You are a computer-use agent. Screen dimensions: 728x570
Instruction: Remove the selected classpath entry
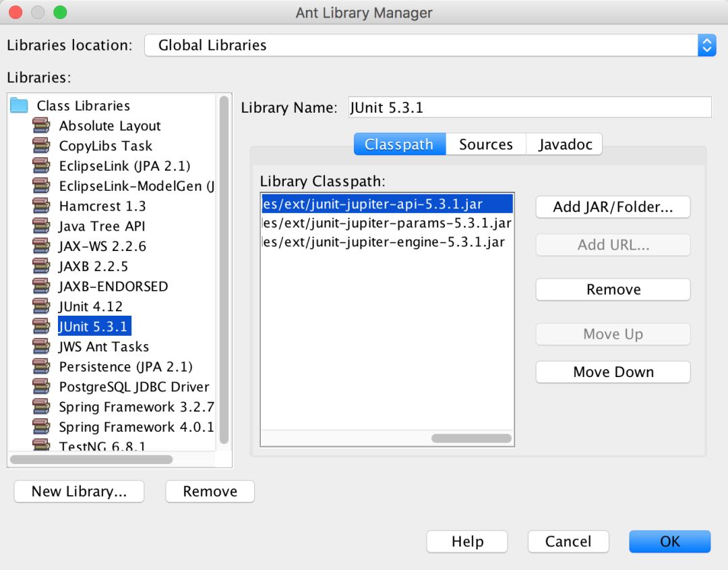[613, 289]
